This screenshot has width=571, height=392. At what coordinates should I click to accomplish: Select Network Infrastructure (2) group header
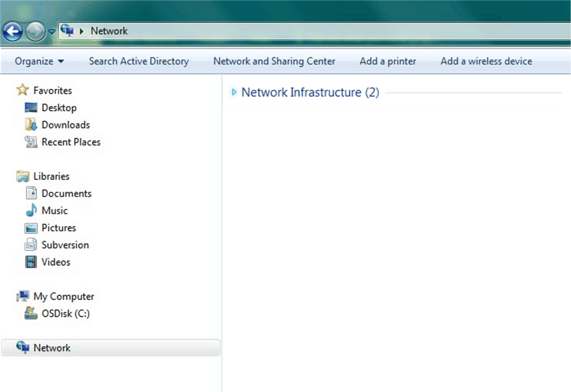pyautogui.click(x=310, y=92)
